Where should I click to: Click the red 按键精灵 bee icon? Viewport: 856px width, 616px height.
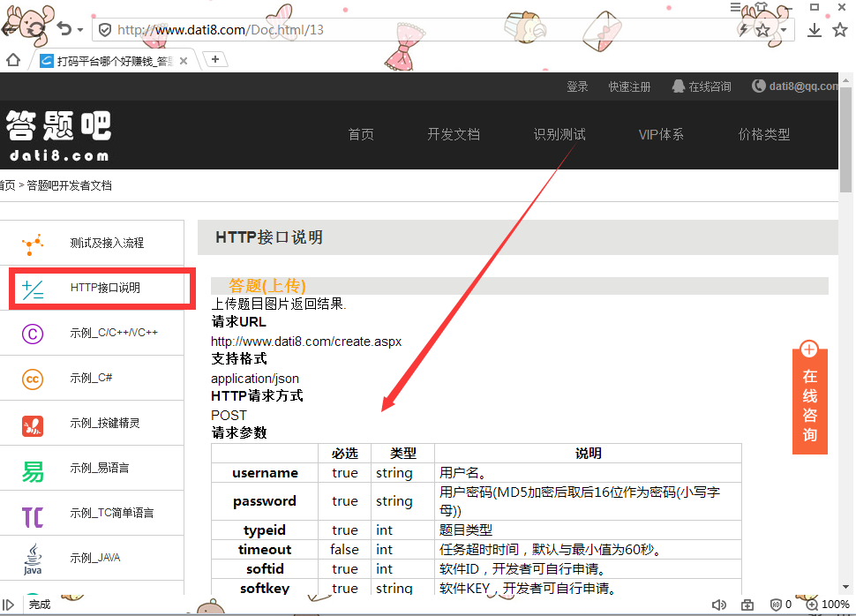click(32, 425)
